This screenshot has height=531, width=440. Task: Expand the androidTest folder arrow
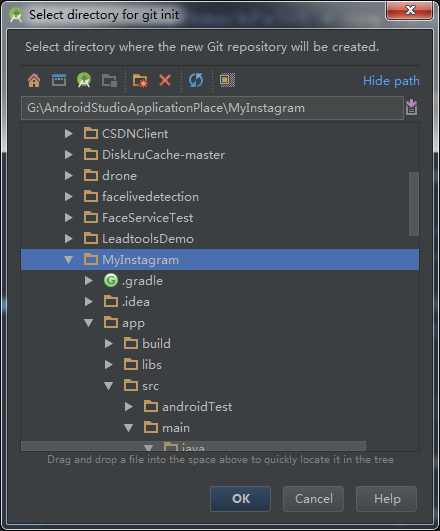point(129,406)
